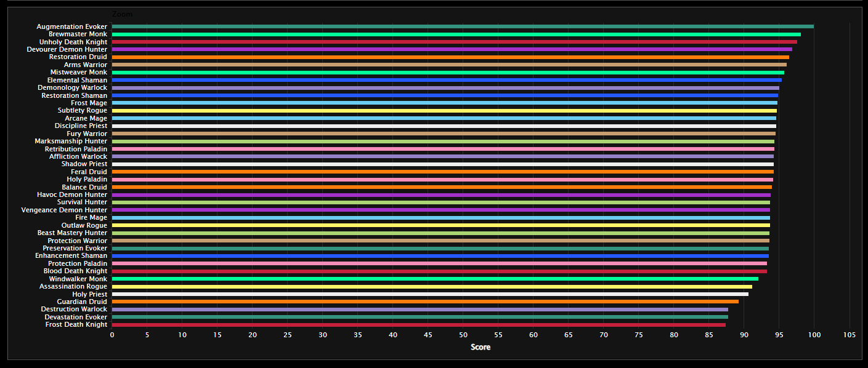This screenshot has width=868, height=368.
Task: Click the 50 axis tick label
Action: pyautogui.click(x=463, y=335)
